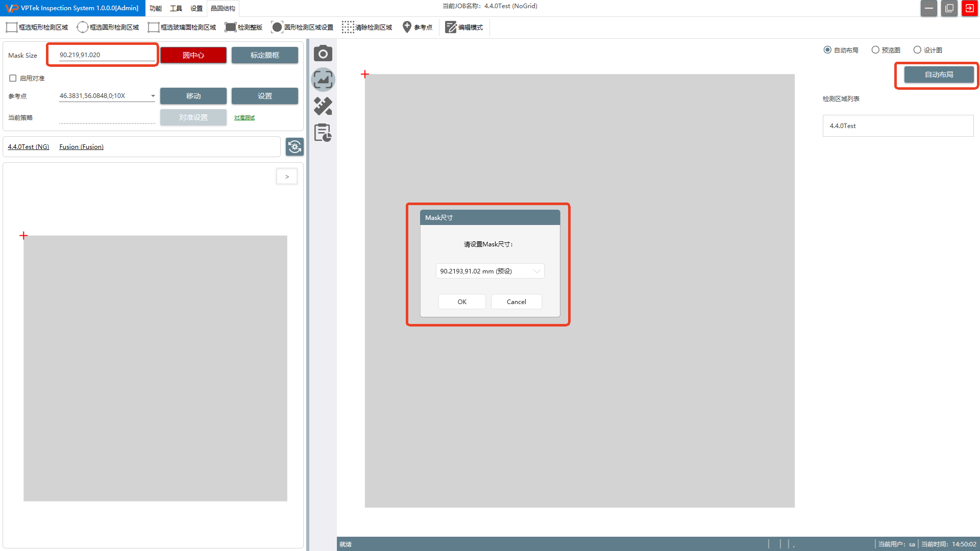
Task: Expand the Mask size dropdown in dialog
Action: point(536,271)
